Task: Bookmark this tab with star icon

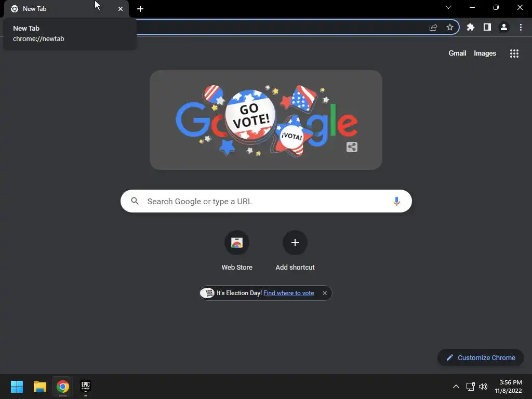Action: pyautogui.click(x=450, y=27)
